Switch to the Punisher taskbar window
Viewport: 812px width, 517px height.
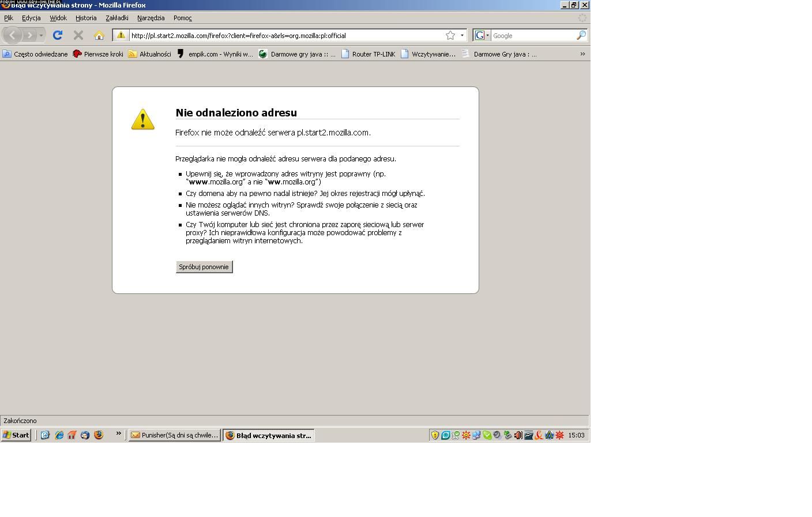[175, 435]
